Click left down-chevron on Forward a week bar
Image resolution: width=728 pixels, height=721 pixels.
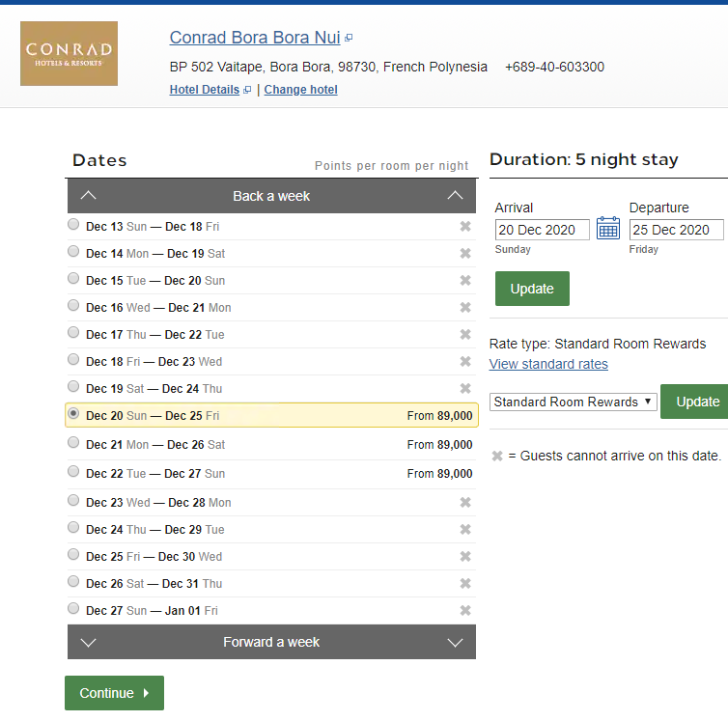coord(88,643)
